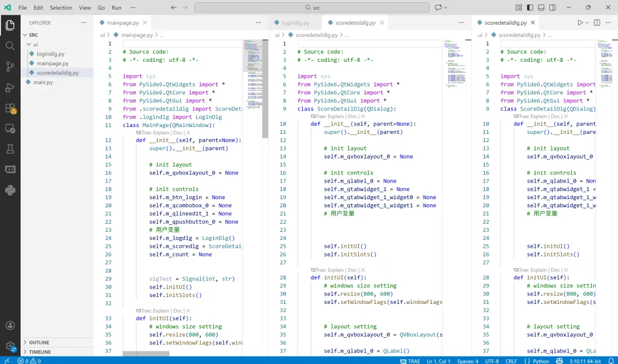
Task: Open the Source Control view
Action: [10, 66]
